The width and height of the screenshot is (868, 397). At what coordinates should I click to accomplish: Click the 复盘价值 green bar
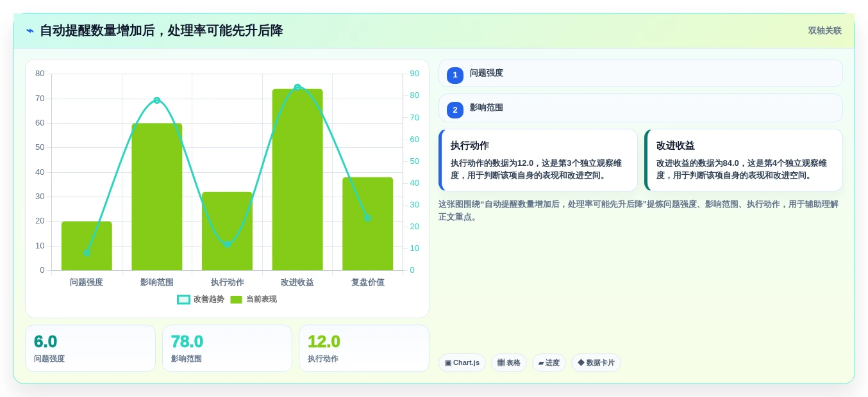tap(368, 223)
